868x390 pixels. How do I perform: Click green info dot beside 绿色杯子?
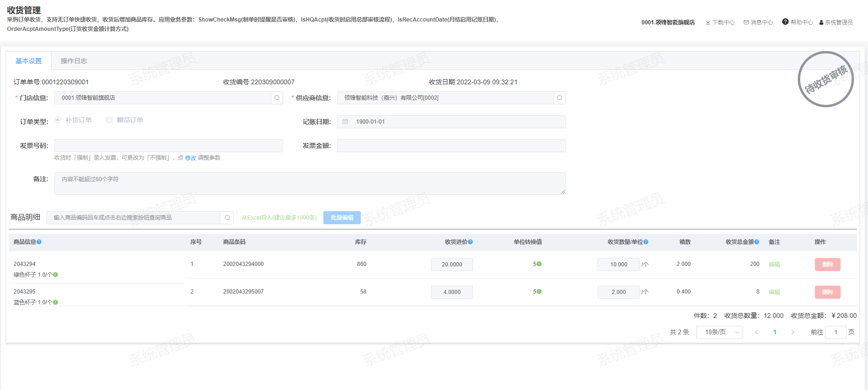coord(55,275)
